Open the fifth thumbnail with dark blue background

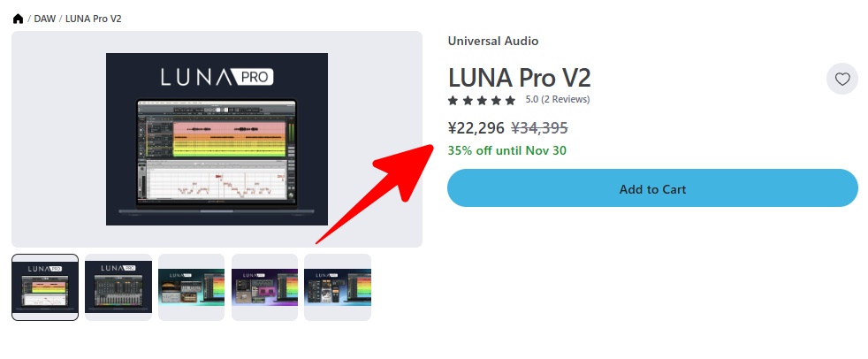[337, 287]
